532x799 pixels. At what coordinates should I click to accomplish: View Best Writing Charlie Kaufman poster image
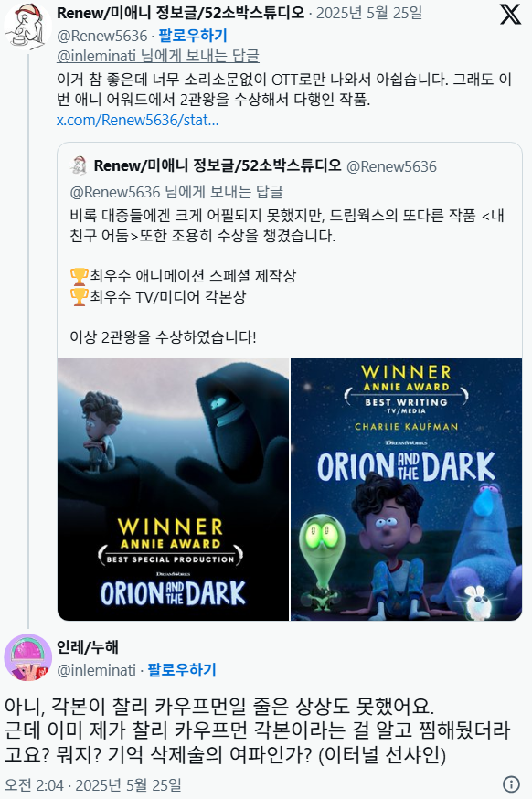(x=406, y=490)
